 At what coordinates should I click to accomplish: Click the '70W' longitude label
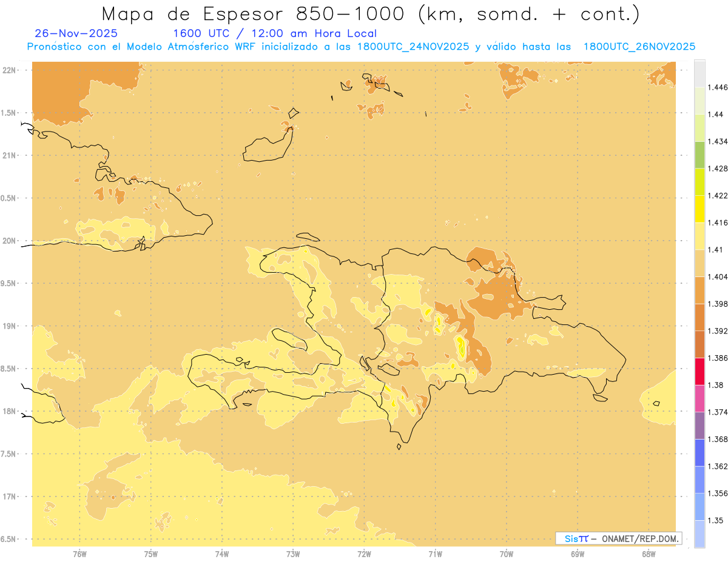tap(507, 554)
